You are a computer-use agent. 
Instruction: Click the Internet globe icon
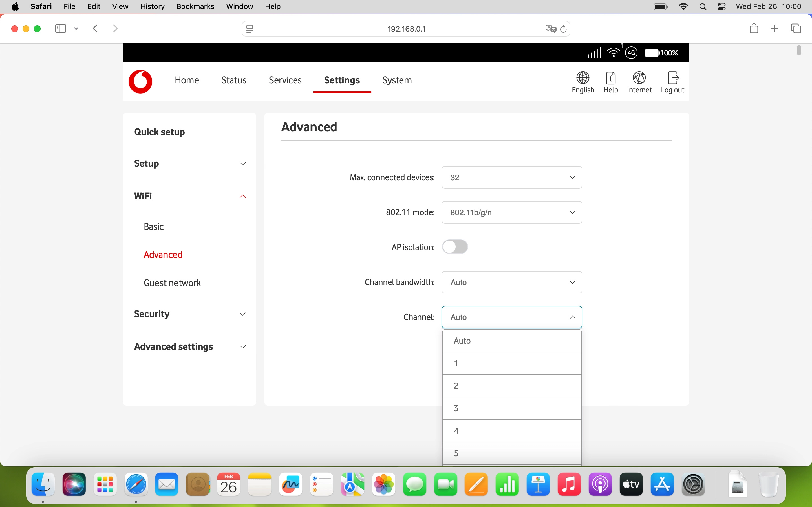[639, 78]
